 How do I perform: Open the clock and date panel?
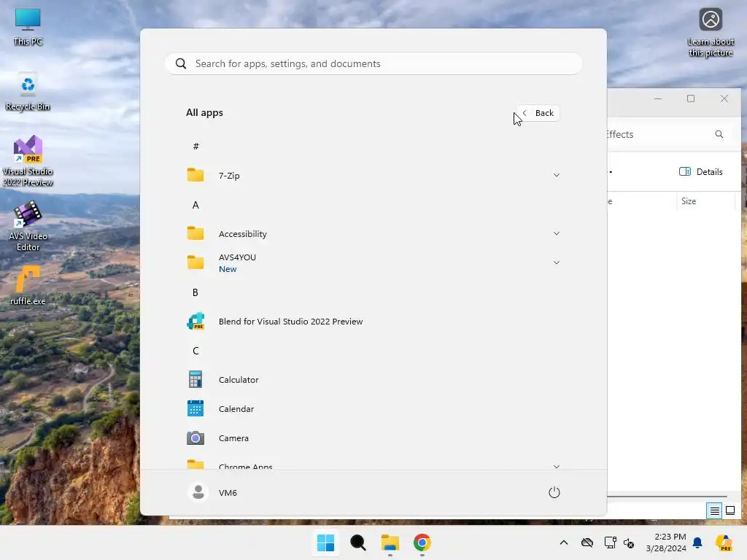[666, 542]
